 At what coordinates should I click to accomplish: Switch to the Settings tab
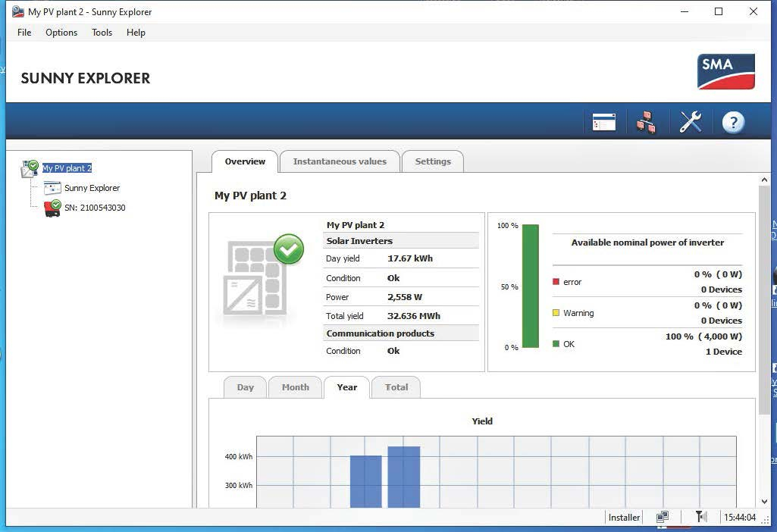pos(433,161)
